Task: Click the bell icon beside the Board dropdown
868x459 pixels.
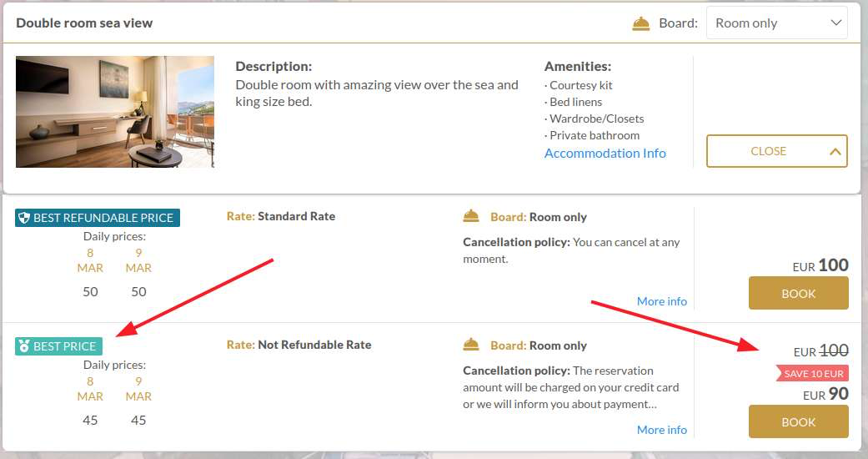Action: [640, 24]
